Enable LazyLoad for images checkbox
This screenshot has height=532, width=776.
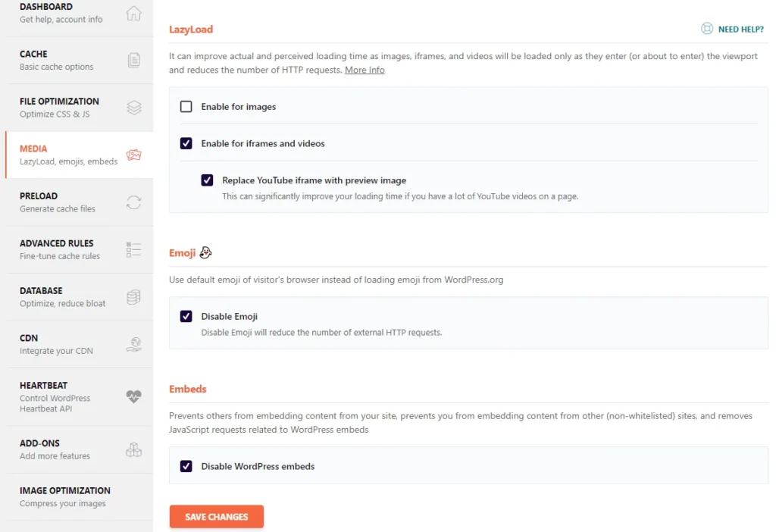[x=186, y=107]
